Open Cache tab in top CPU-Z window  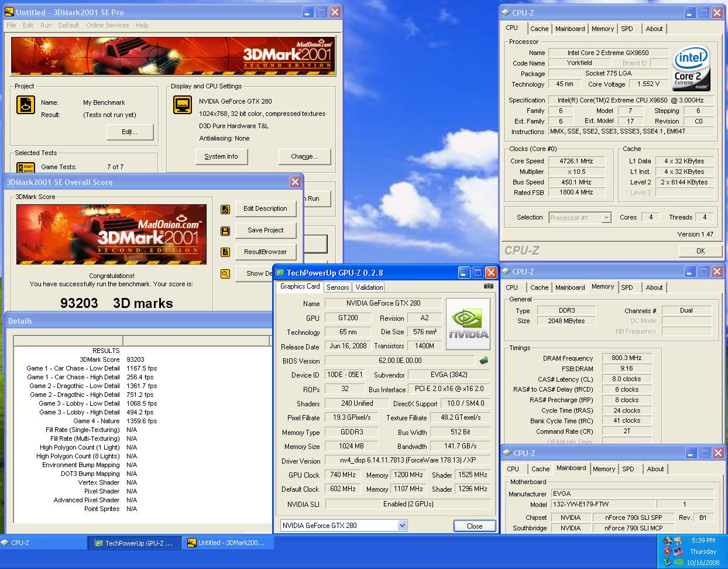(x=540, y=29)
